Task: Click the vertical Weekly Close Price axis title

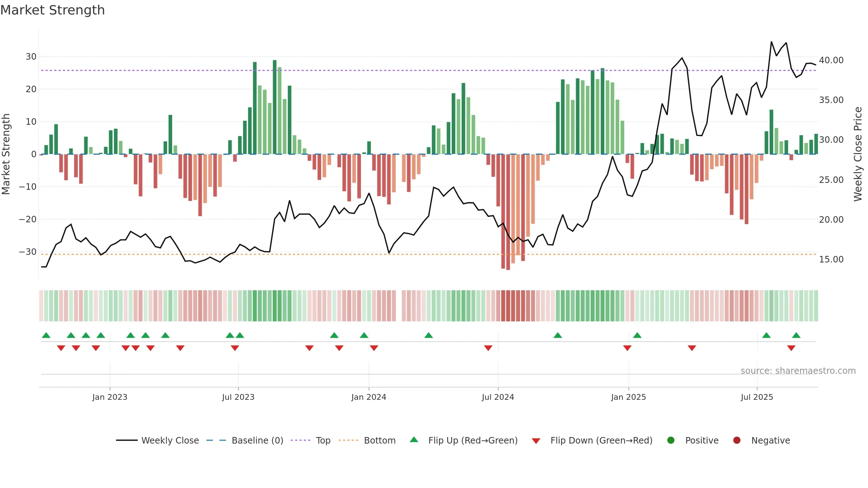Action: [858, 154]
